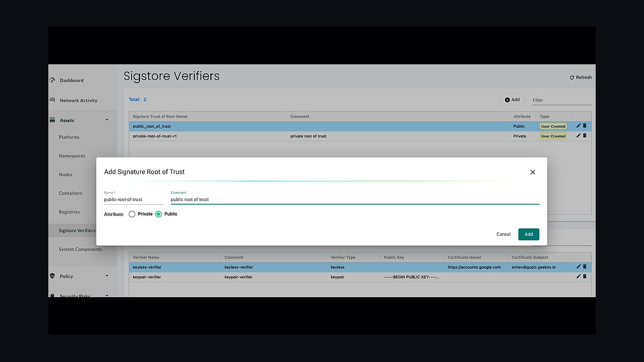Open Registries in the sidebar
Image resolution: width=644 pixels, height=362 pixels.
point(69,212)
